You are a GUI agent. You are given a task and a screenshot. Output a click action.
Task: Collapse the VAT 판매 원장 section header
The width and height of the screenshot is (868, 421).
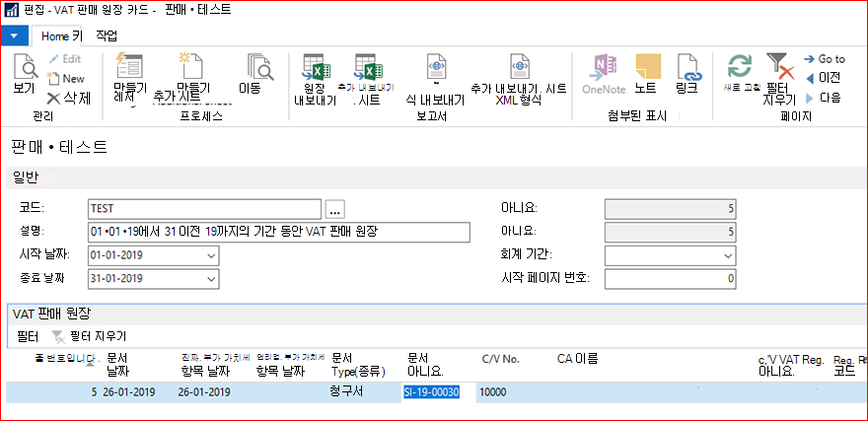(437, 314)
